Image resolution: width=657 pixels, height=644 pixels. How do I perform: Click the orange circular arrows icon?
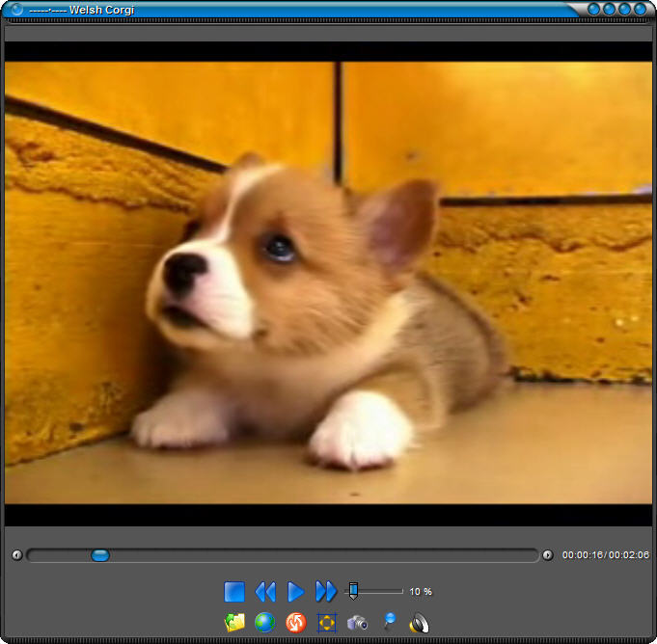click(x=296, y=623)
